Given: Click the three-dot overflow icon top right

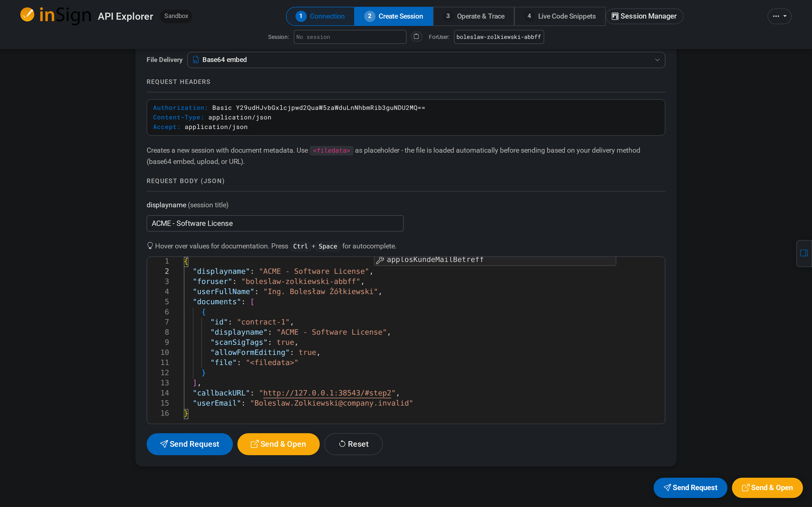Looking at the screenshot, I should (777, 16).
